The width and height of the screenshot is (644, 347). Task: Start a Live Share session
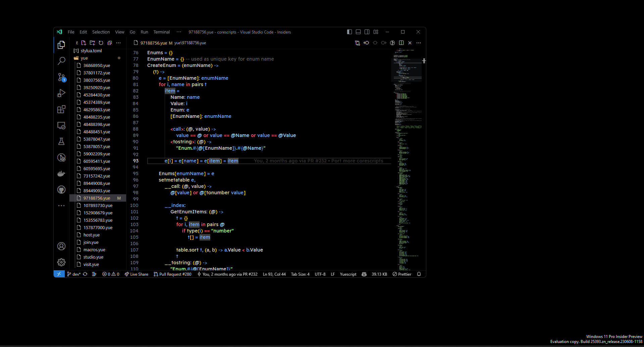click(136, 274)
